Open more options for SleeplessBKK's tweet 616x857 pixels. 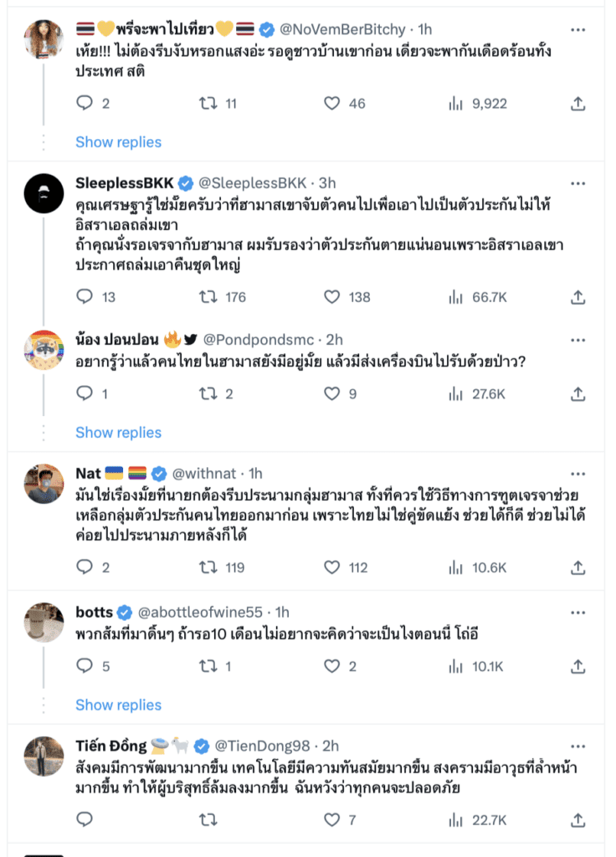click(577, 183)
